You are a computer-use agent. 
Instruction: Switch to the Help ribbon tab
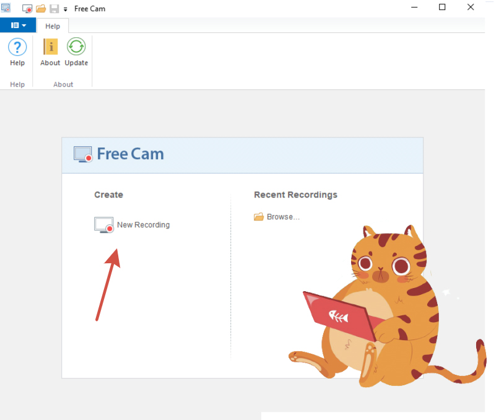[x=53, y=26]
